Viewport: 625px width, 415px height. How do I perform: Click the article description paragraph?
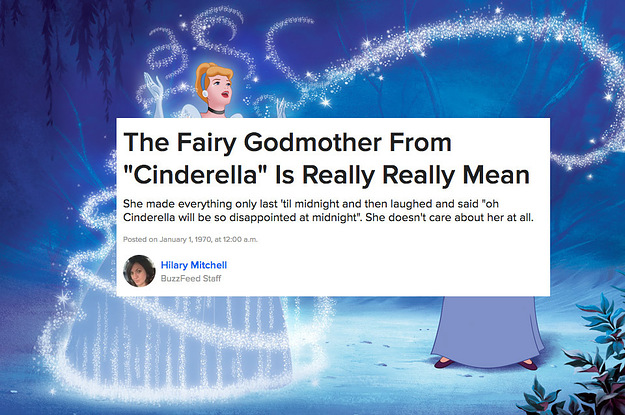coord(328,210)
